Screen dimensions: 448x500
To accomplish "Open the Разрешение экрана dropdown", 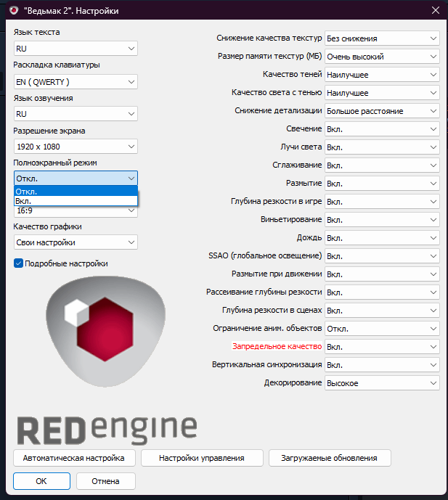I will [x=76, y=147].
